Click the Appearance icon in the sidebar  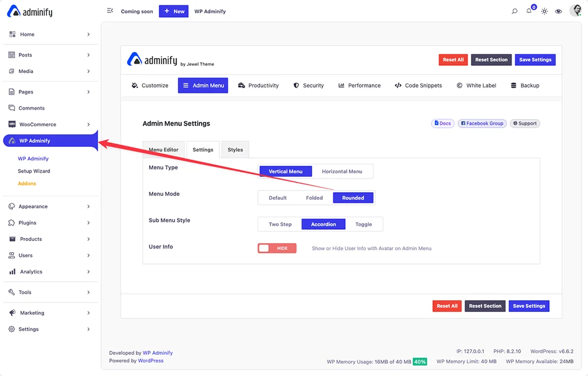point(12,206)
